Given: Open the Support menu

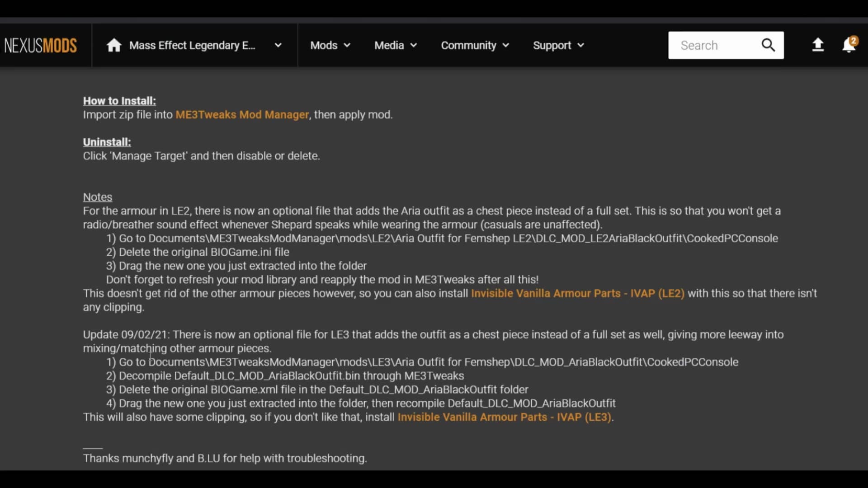Looking at the screenshot, I should tap(552, 45).
